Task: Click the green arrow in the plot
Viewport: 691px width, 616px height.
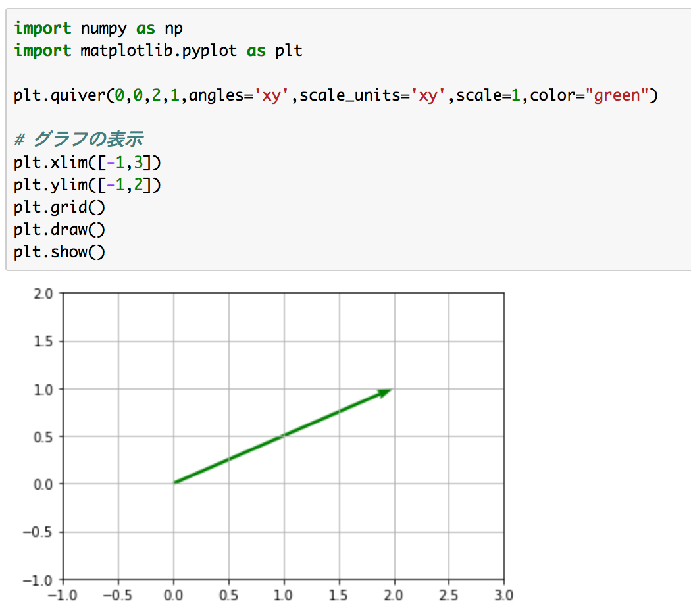Action: pyautogui.click(x=284, y=436)
